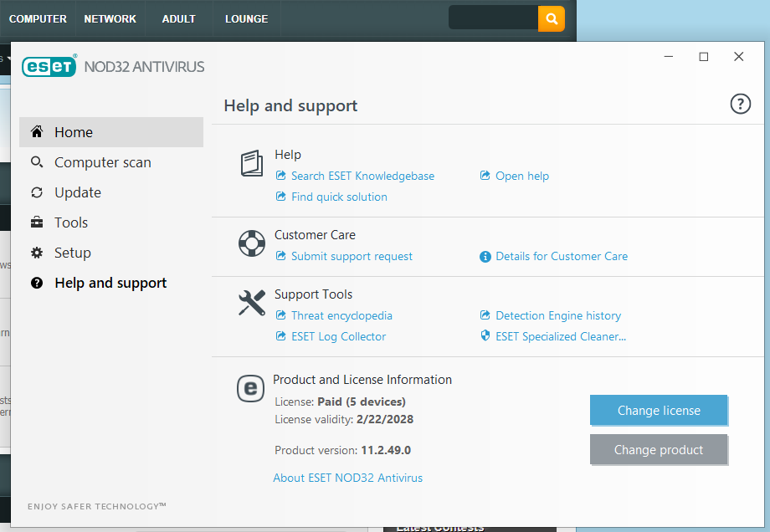Open context help question mark icon
Screen dimensions: 770x532
pyautogui.click(x=740, y=104)
